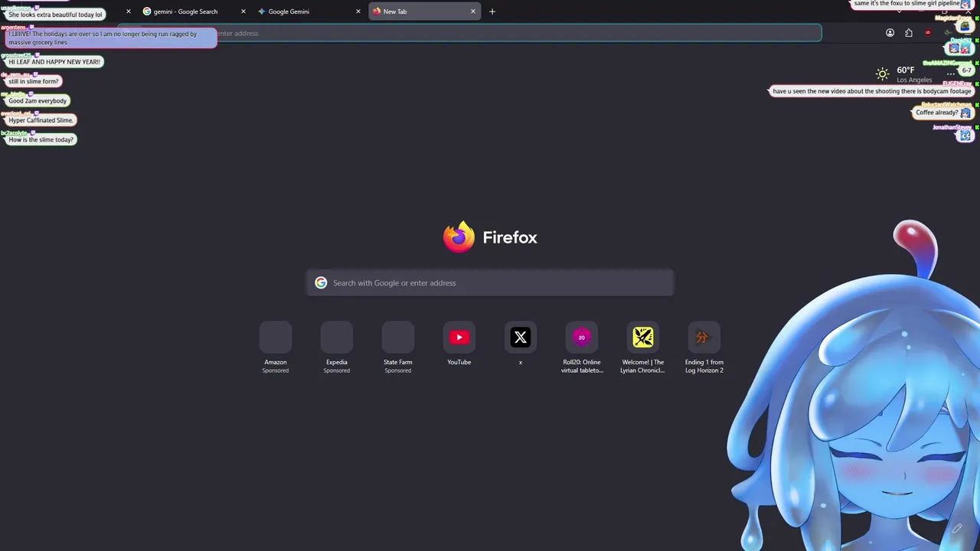The width and height of the screenshot is (980, 551).
Task: Click the sun weather icon
Action: click(x=883, y=74)
